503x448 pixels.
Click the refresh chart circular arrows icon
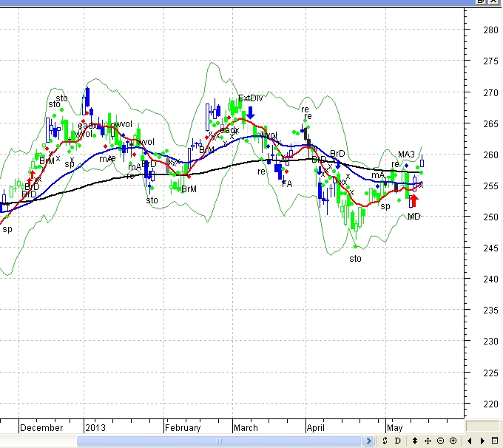(385, 441)
